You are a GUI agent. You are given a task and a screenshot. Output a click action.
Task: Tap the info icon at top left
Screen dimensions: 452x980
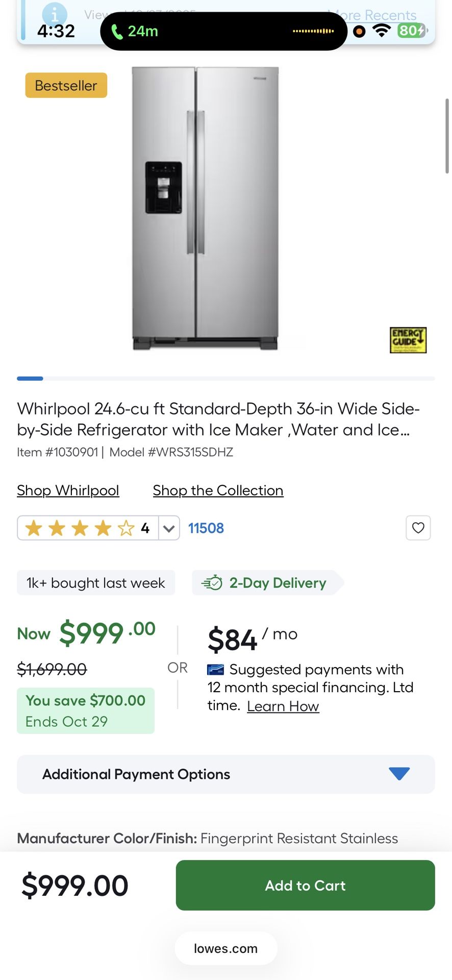(54, 14)
